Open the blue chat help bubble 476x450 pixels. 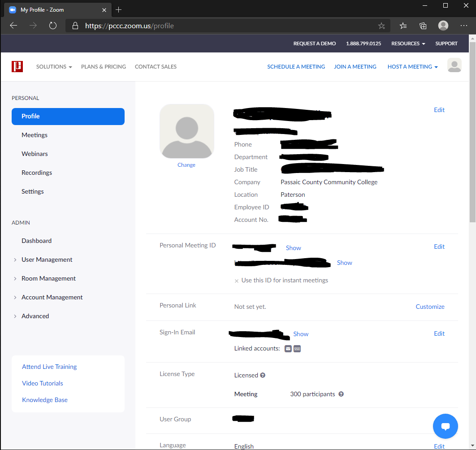pyautogui.click(x=445, y=426)
